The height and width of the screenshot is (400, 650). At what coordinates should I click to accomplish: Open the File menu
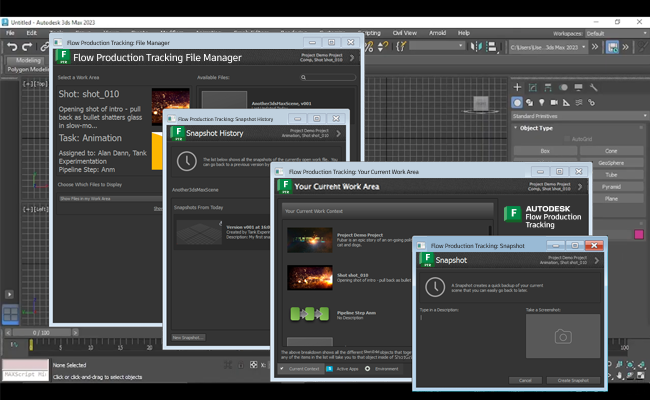(x=10, y=33)
